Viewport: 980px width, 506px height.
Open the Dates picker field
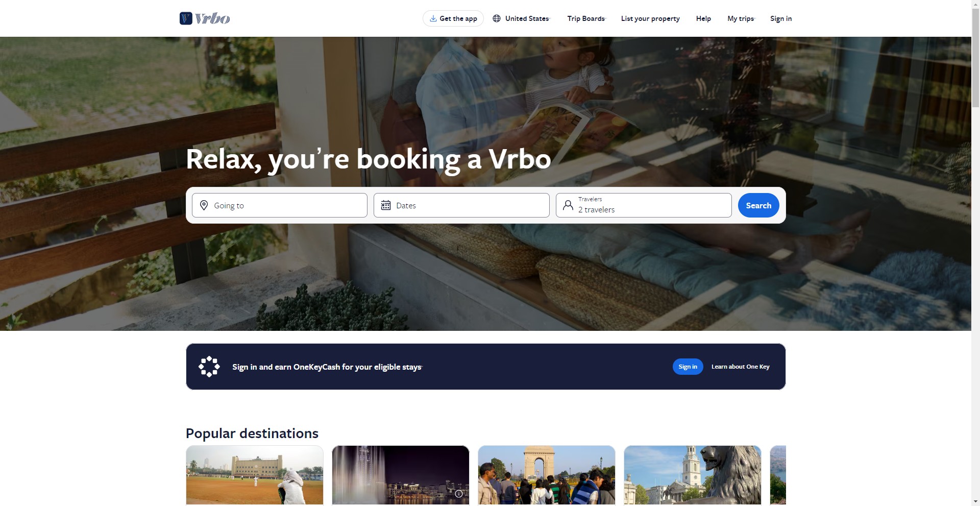[x=461, y=205]
